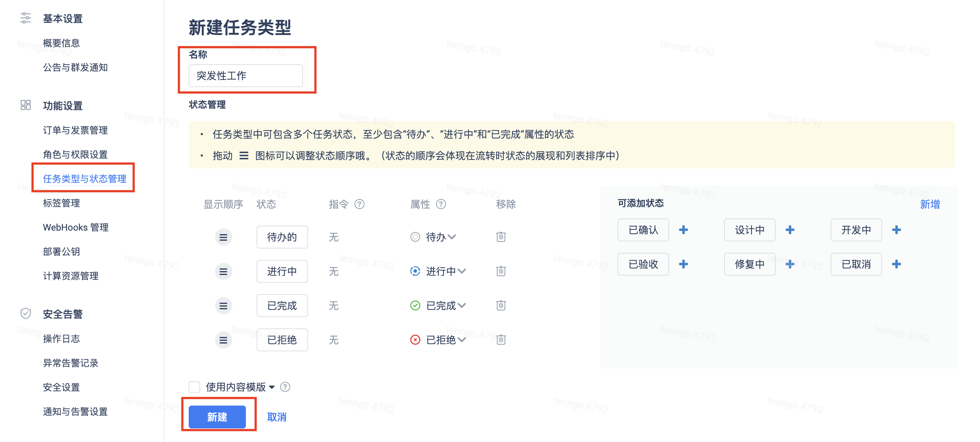Click trash icon for 待办的 status row

pyautogui.click(x=501, y=237)
